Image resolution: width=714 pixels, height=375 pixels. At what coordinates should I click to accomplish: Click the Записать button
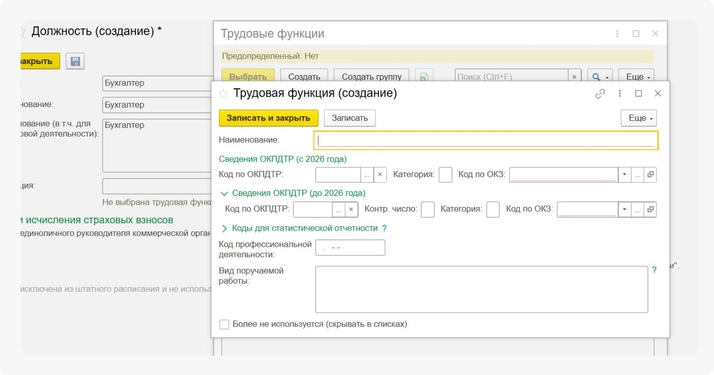tap(349, 118)
